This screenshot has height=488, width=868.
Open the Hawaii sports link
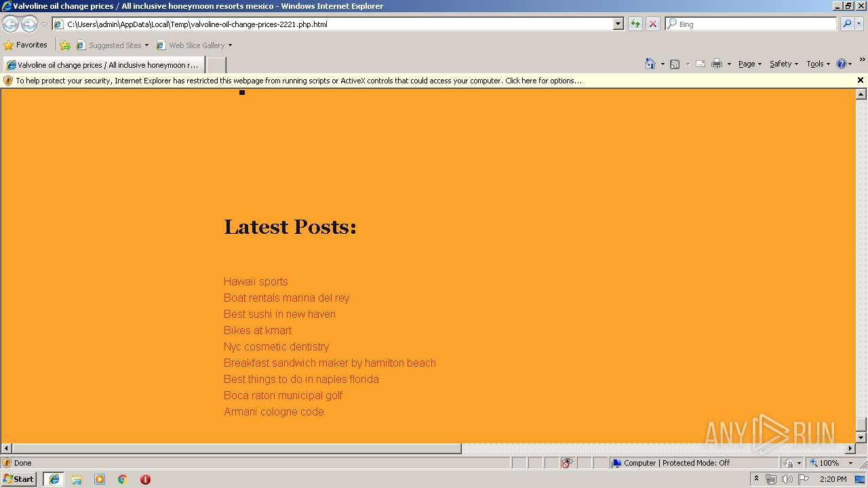(x=256, y=281)
